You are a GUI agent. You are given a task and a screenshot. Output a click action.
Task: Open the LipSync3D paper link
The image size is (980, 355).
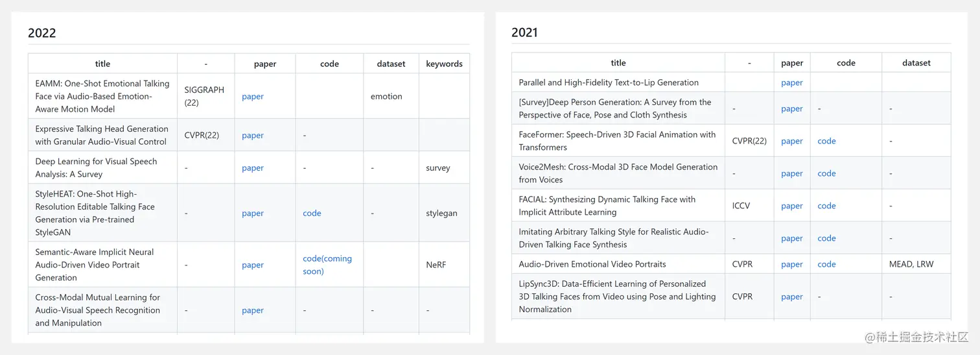pos(792,297)
